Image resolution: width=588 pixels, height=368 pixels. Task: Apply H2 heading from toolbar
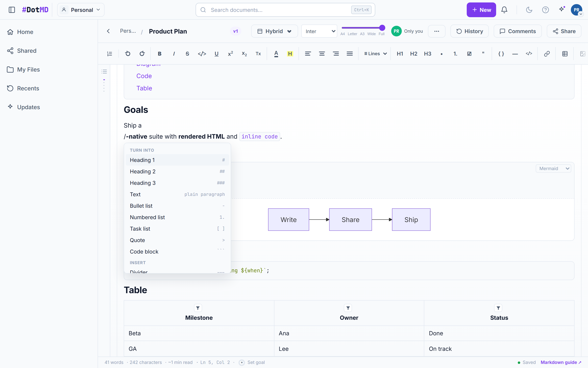(x=414, y=54)
